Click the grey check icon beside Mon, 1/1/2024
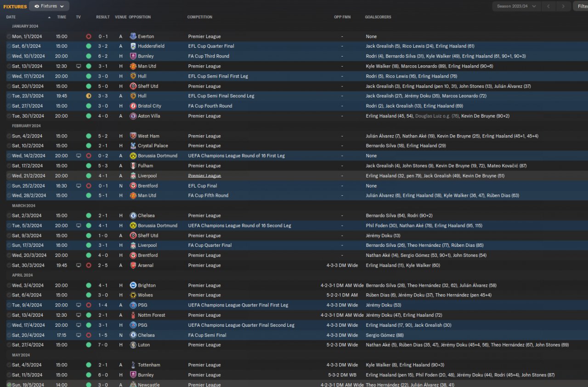Image resolution: width=588 pixels, height=387 pixels. pos(9,36)
